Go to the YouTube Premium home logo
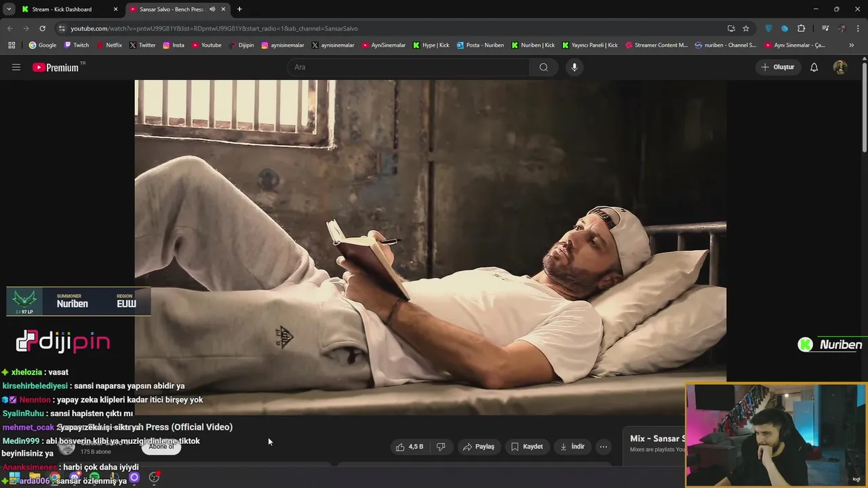Image resolution: width=868 pixels, height=488 pixels. pos(56,67)
